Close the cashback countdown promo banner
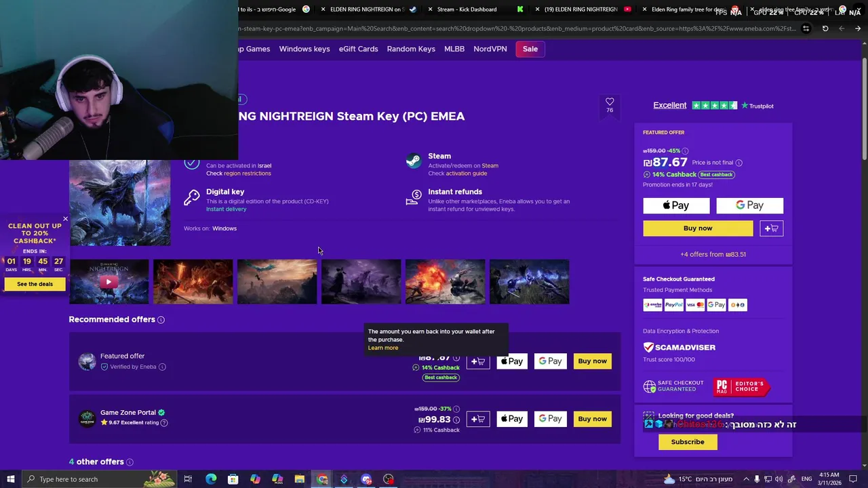Viewport: 868px width, 488px height. [x=65, y=219]
